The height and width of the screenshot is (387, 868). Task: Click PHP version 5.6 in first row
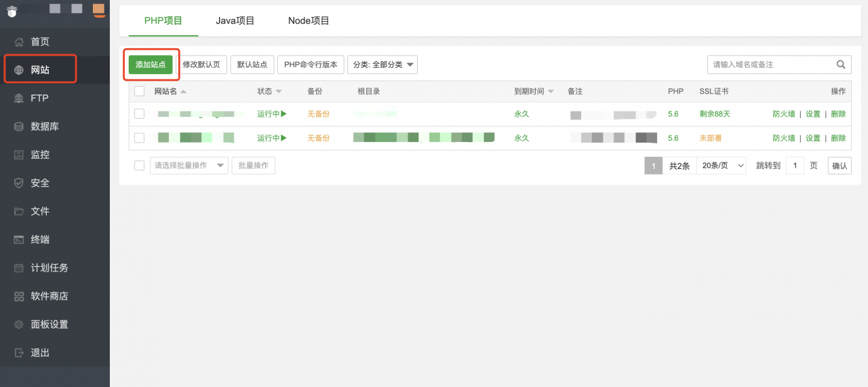click(x=673, y=114)
